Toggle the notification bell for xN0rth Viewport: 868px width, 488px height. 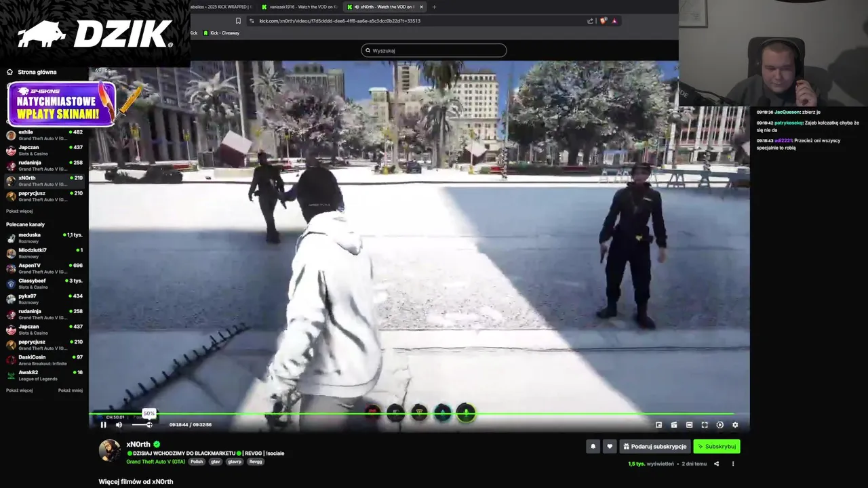[x=593, y=447]
